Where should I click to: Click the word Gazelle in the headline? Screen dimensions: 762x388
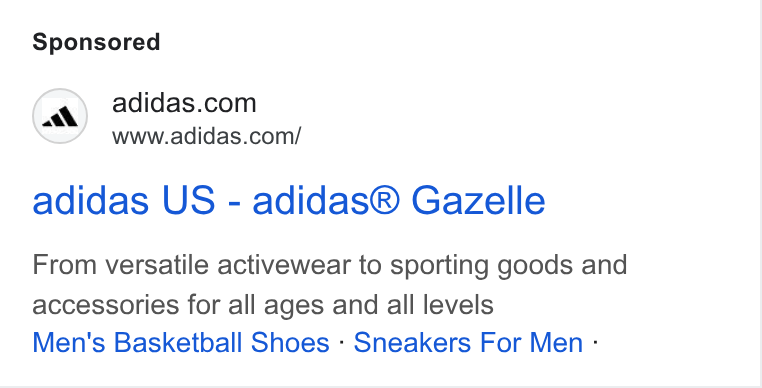point(478,200)
